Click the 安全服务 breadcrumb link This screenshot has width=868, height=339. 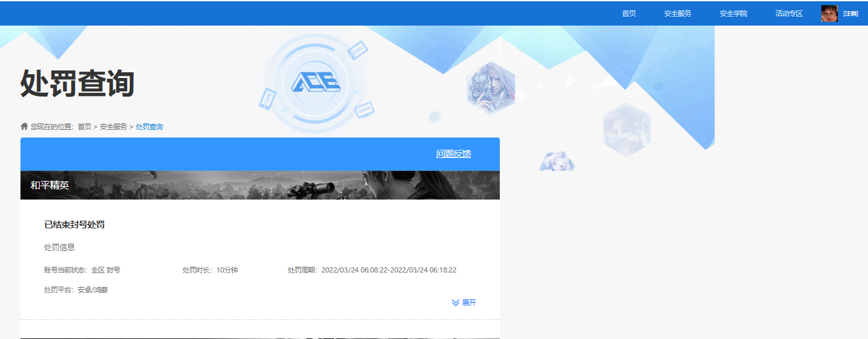[x=113, y=127]
